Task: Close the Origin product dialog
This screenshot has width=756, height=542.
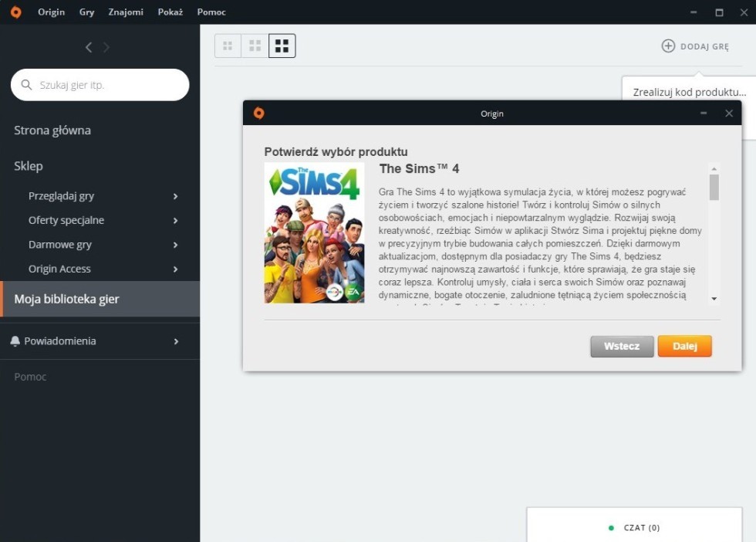Action: point(729,113)
